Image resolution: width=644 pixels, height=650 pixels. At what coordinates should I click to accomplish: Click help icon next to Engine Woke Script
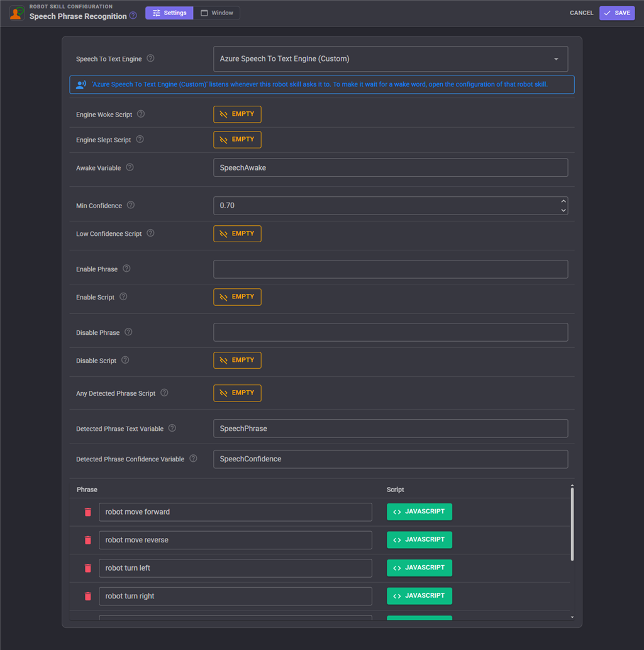tap(141, 114)
